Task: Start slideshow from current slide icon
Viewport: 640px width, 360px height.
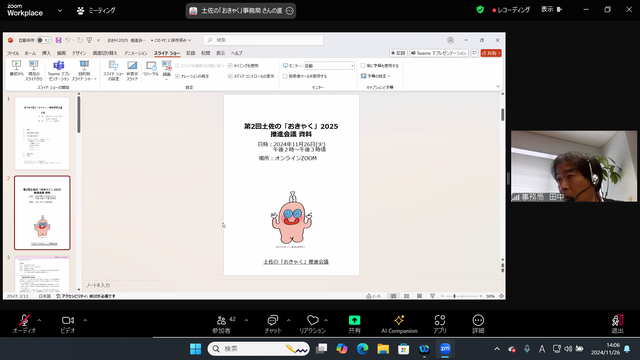Action: coord(33,65)
